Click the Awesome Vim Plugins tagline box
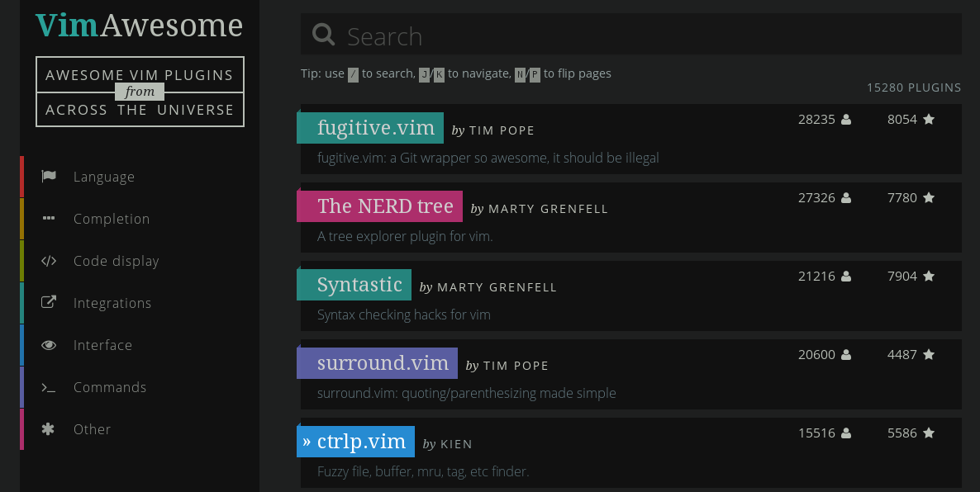 (140, 92)
